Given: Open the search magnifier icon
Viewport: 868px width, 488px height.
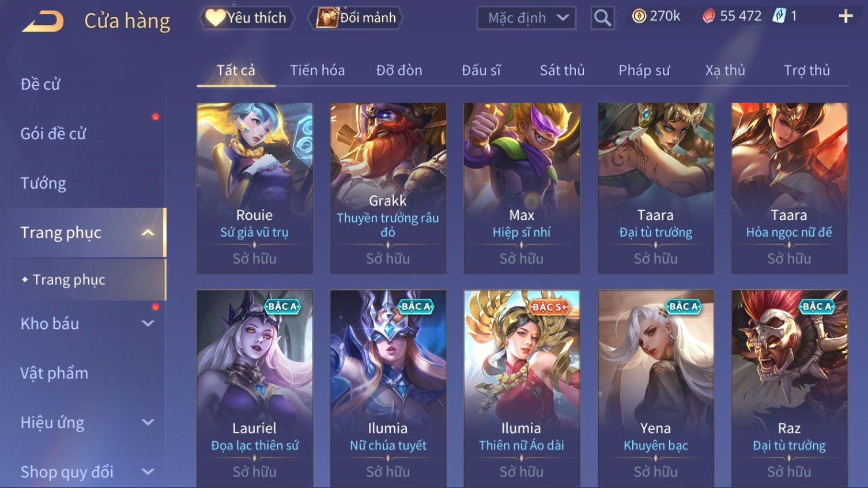Looking at the screenshot, I should pyautogui.click(x=602, y=18).
